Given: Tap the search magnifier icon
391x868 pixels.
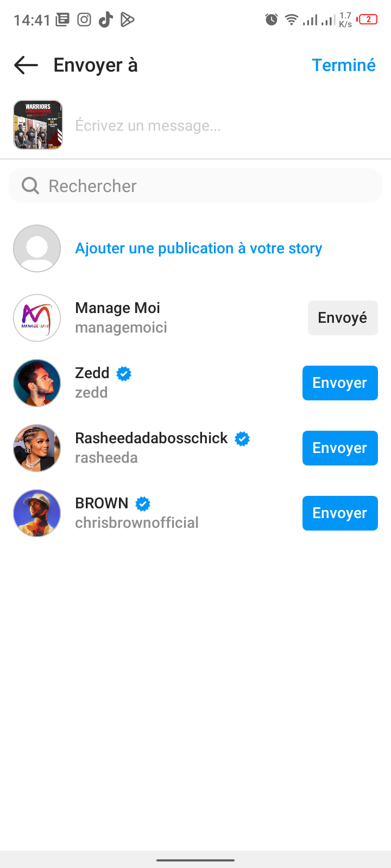Looking at the screenshot, I should (30, 186).
